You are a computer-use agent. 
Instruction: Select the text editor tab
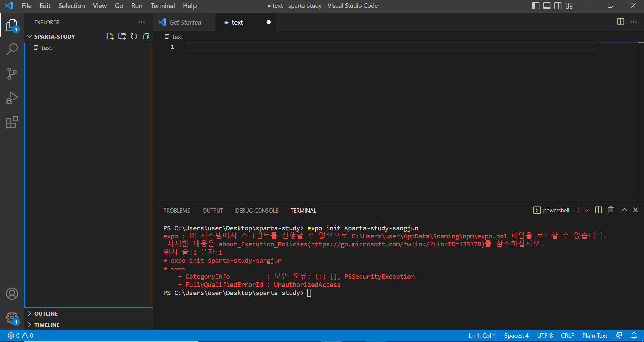[x=245, y=22]
